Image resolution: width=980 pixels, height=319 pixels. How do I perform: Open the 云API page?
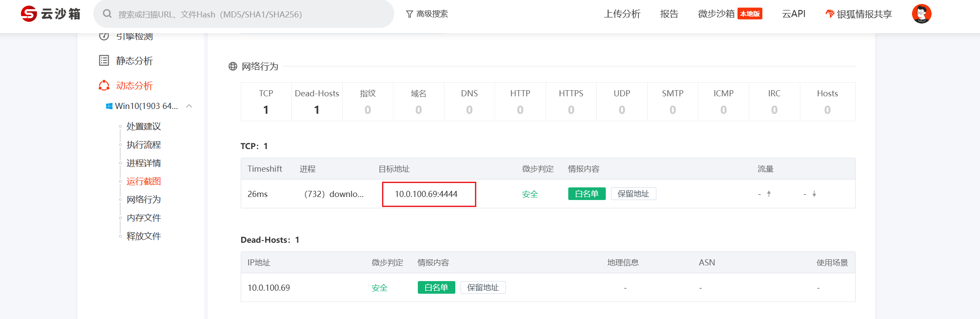793,14
